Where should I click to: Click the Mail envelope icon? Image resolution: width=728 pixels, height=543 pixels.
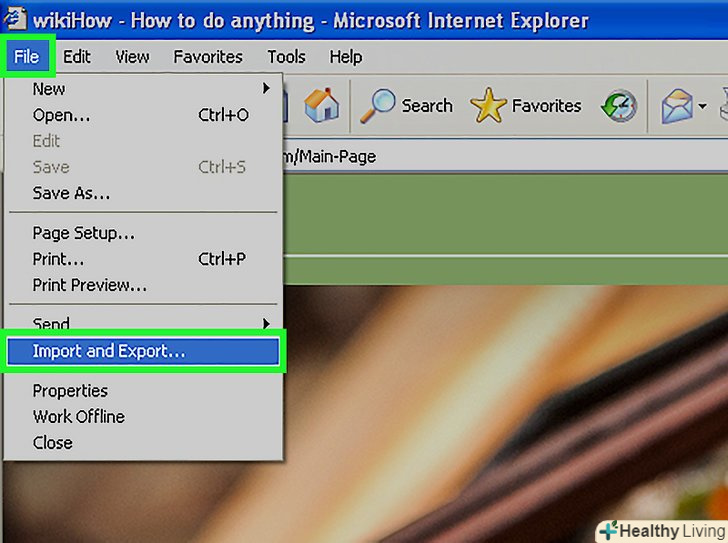click(x=677, y=106)
